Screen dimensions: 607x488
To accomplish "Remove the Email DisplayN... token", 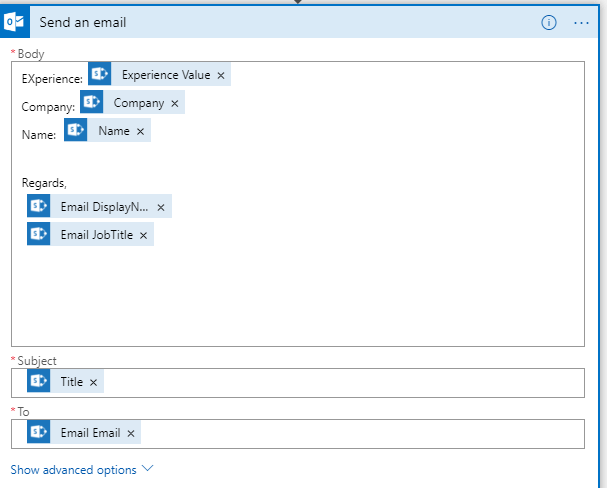I will (x=161, y=208).
